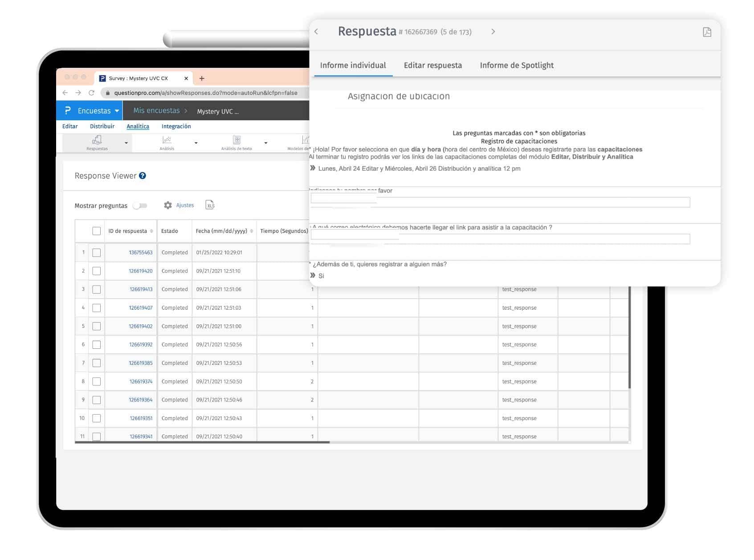
Task: Open response ID 126619374
Action: tap(141, 381)
